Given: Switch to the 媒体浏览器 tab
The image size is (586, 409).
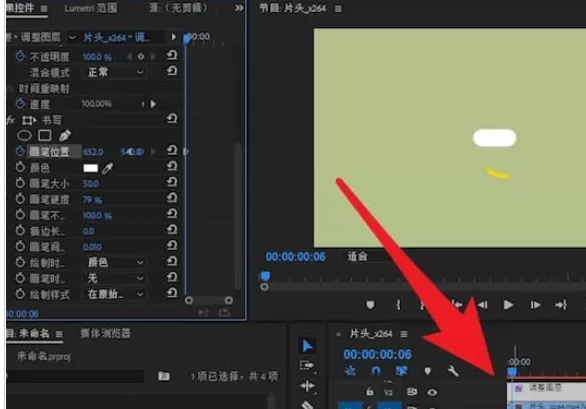Looking at the screenshot, I should 105,333.
